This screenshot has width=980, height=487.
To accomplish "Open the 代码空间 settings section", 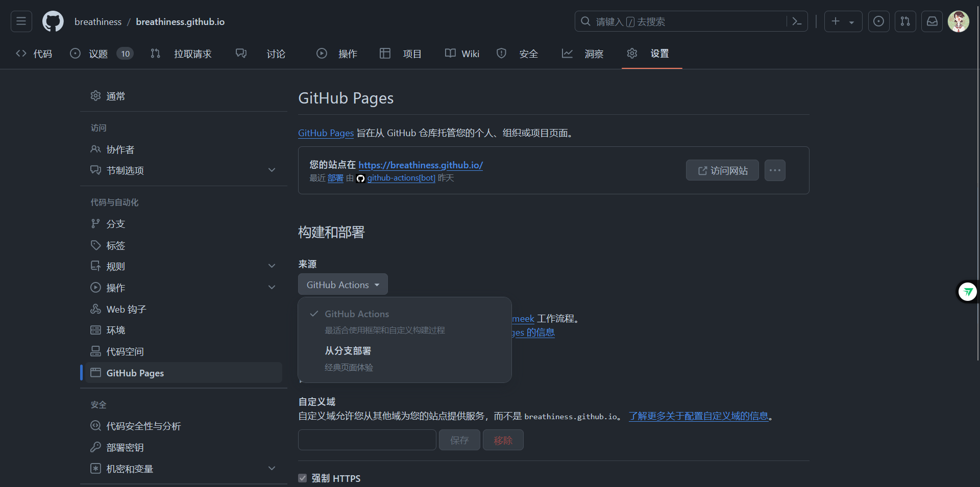I will click(125, 351).
